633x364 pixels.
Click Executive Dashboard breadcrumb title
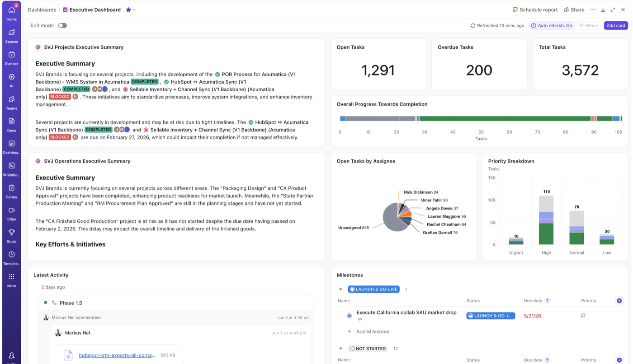(x=95, y=9)
